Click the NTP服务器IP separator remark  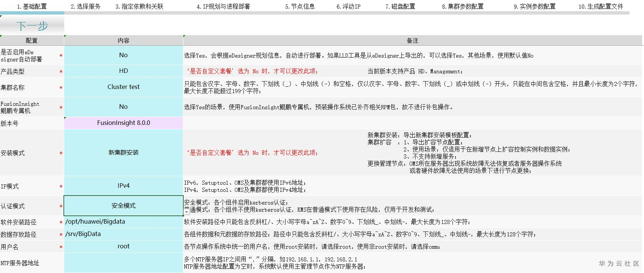271,259
